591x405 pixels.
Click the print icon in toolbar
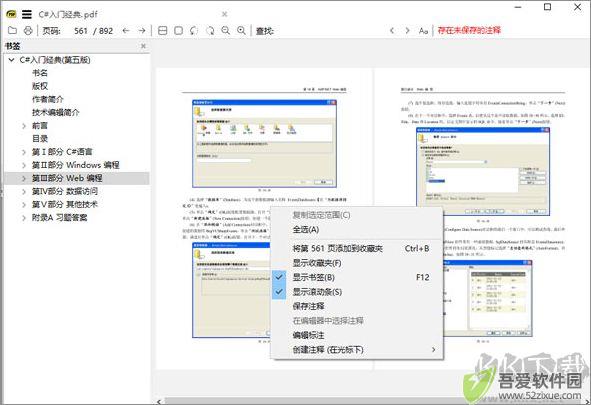pyautogui.click(x=28, y=31)
